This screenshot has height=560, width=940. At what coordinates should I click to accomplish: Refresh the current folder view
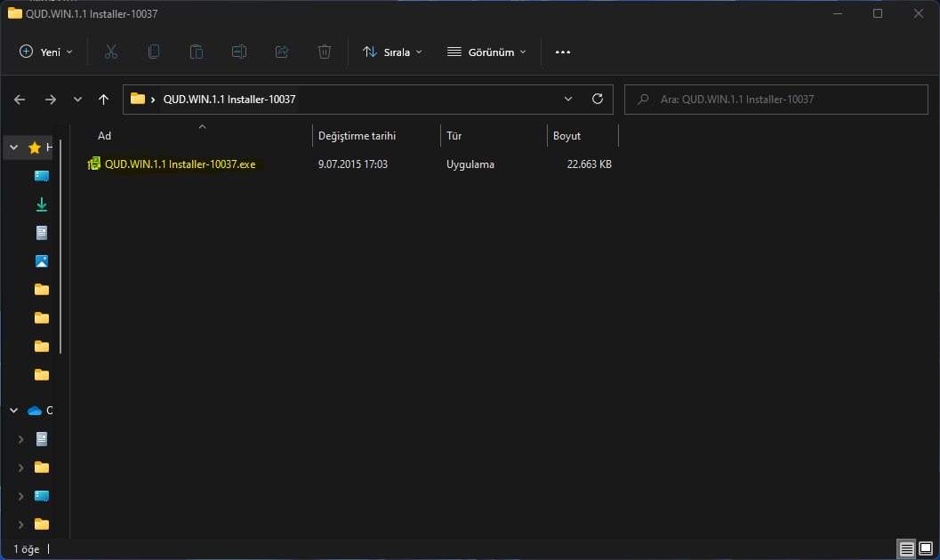[598, 99]
